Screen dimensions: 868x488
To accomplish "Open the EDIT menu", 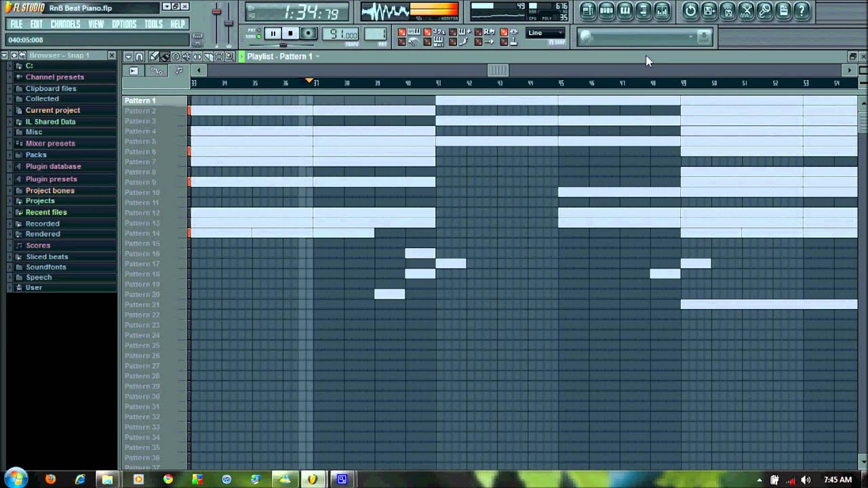I will pyautogui.click(x=37, y=24).
